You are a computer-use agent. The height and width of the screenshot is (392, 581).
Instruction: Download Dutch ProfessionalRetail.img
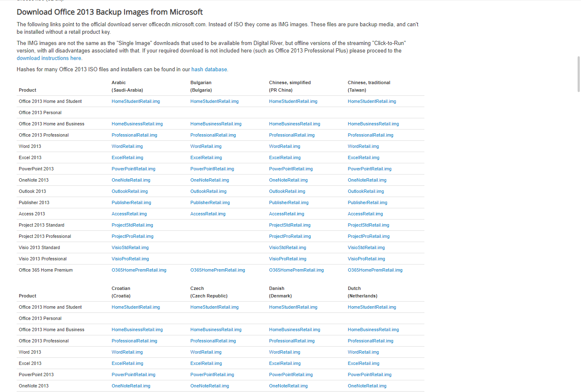tap(371, 341)
